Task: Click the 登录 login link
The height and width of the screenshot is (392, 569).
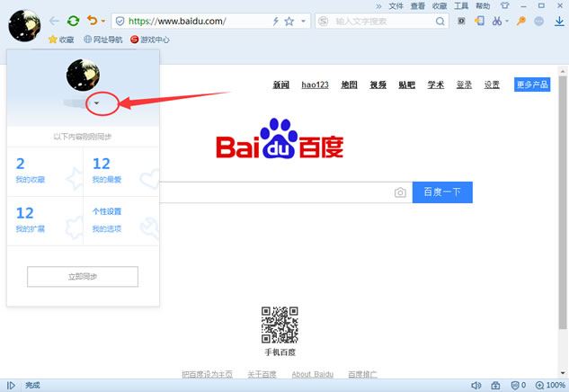Action: tap(464, 85)
